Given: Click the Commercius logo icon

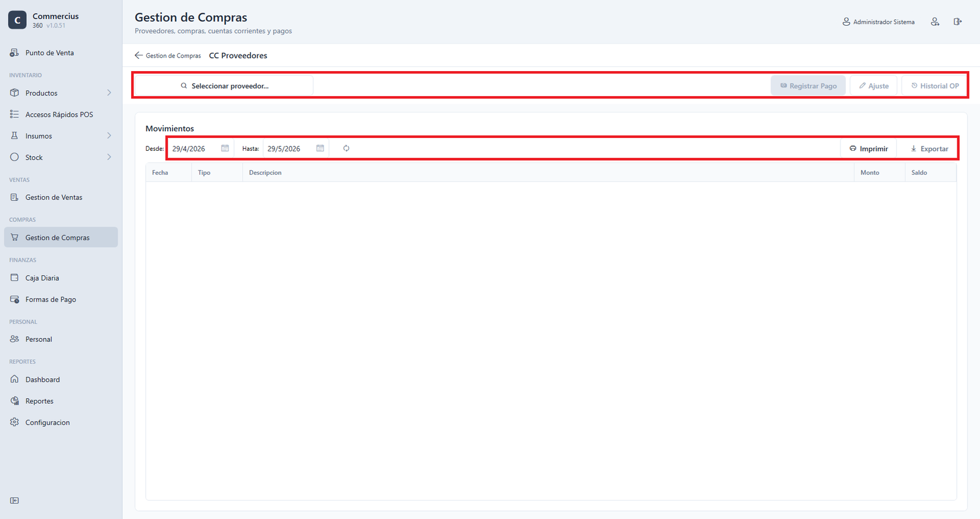Looking at the screenshot, I should pyautogui.click(x=17, y=20).
